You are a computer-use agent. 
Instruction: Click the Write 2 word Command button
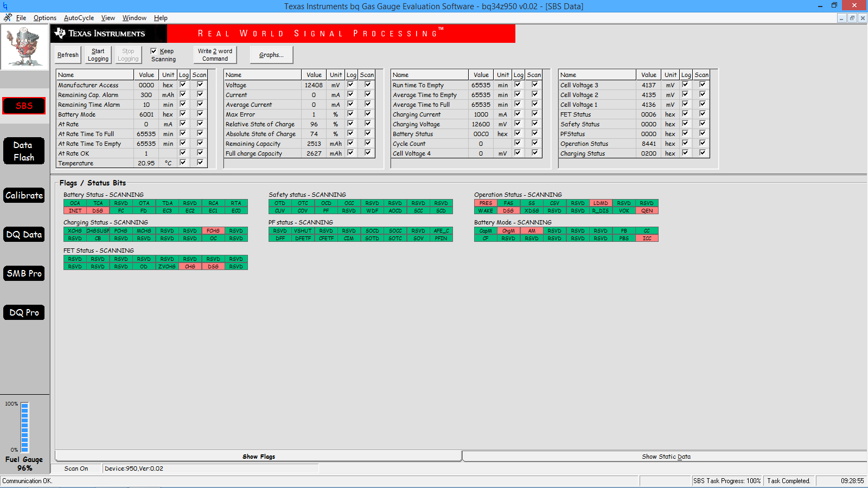click(x=215, y=55)
